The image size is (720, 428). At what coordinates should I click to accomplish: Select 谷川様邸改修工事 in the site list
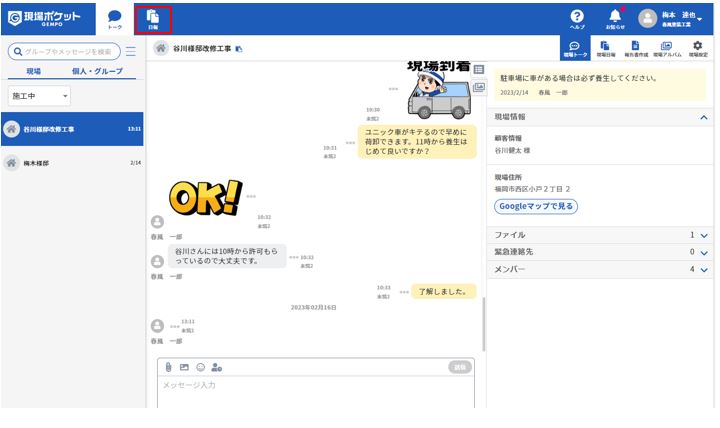coord(72,129)
